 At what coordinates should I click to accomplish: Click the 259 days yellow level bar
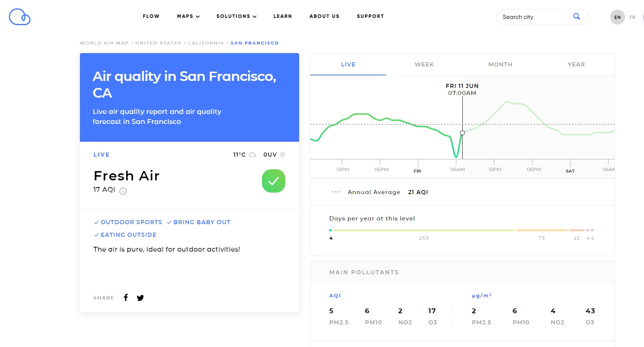424,230
